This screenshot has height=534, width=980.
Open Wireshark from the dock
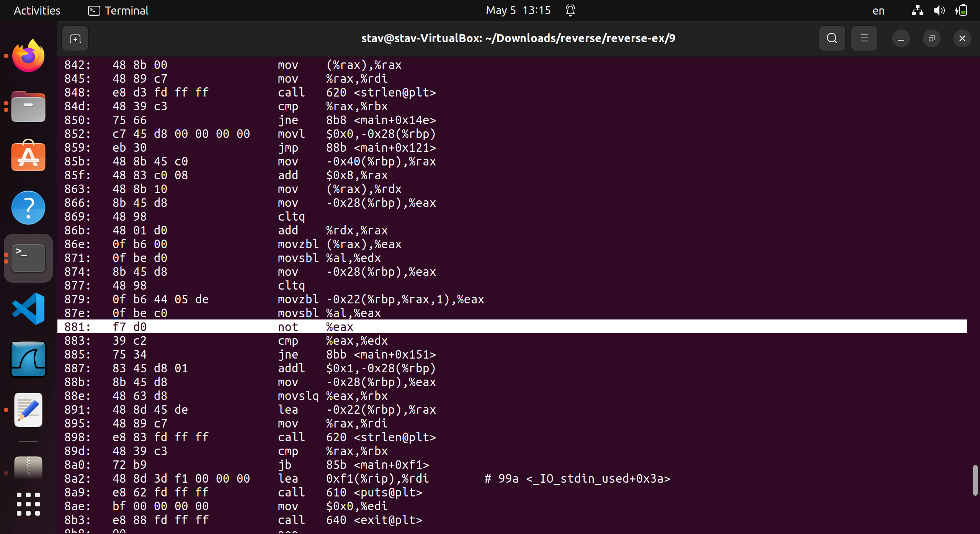[28, 359]
